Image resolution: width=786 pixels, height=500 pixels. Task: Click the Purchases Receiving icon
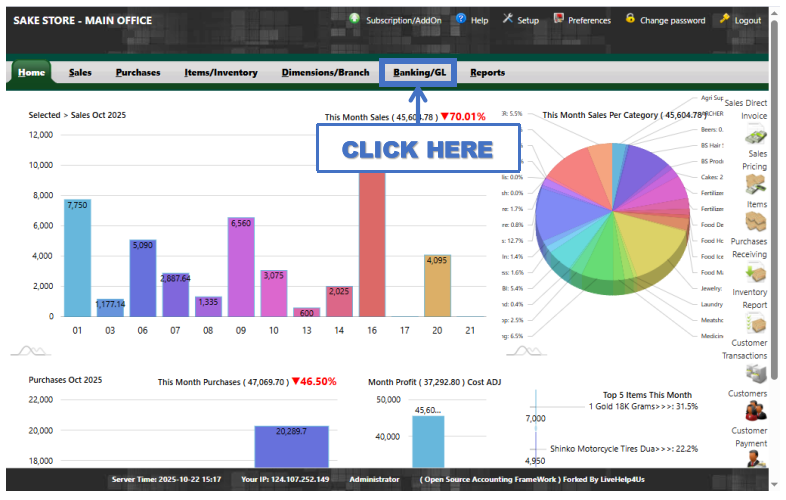[x=756, y=273]
